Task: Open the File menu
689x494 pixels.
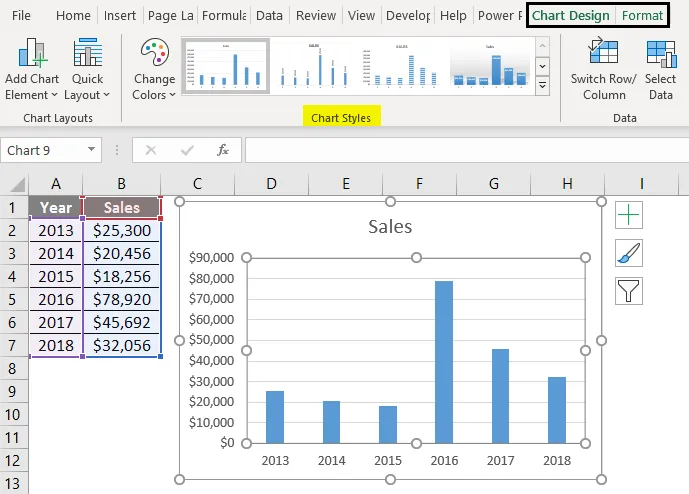Action: click(21, 16)
